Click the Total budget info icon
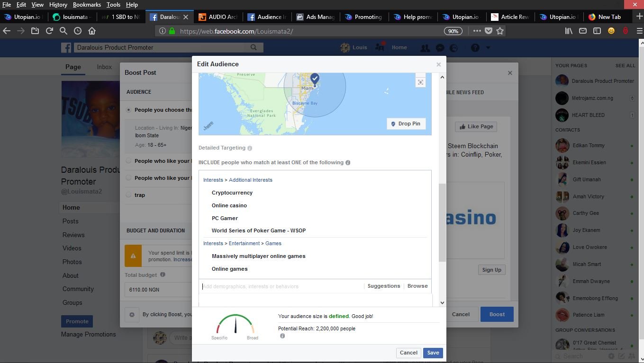This screenshot has width=644, height=363. tap(163, 274)
